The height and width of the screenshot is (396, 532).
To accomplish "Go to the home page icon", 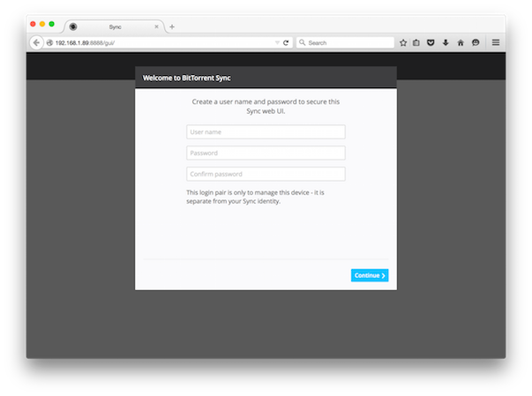I will (461, 42).
